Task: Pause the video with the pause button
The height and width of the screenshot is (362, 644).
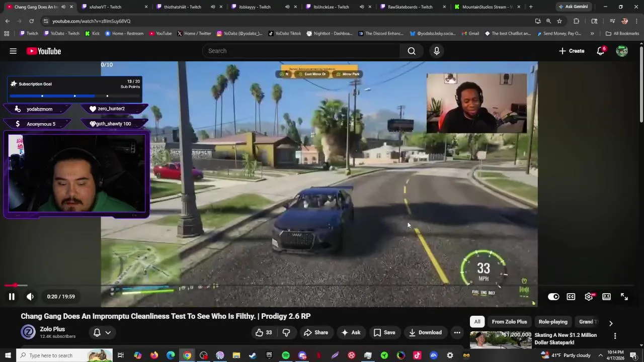Action: [x=12, y=297]
